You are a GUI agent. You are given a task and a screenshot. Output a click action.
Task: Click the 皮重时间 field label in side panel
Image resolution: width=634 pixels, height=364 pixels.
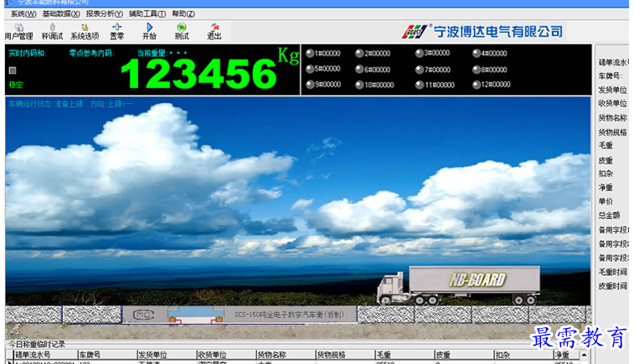[612, 286]
